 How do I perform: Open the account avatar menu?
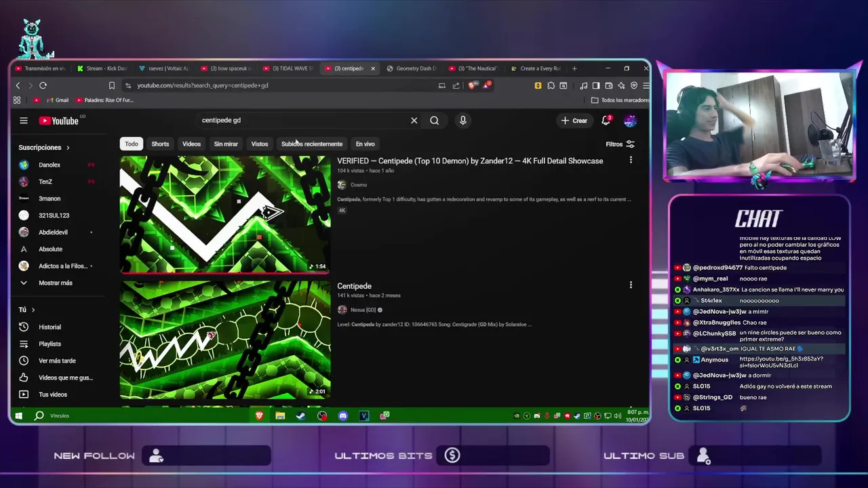[x=630, y=121]
